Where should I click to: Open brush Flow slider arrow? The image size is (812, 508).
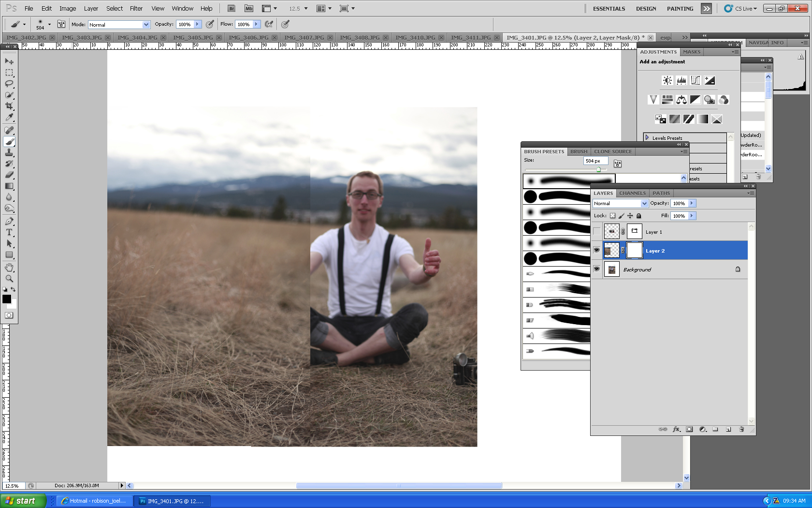256,24
